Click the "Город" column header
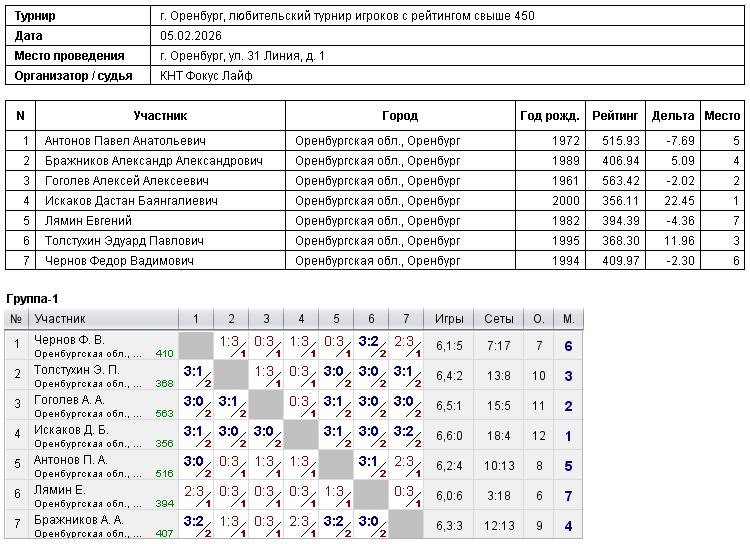This screenshot has width=750, height=544. [x=400, y=116]
